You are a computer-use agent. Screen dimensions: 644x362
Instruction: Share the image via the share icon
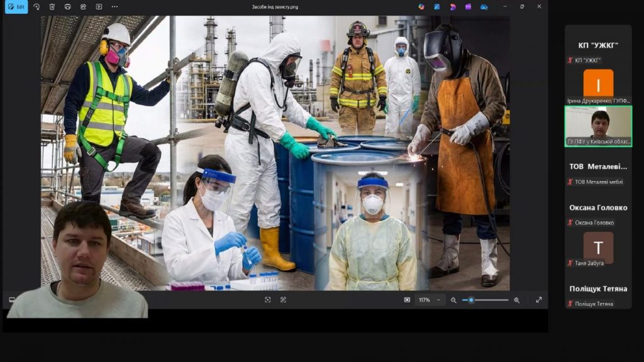[x=83, y=6]
